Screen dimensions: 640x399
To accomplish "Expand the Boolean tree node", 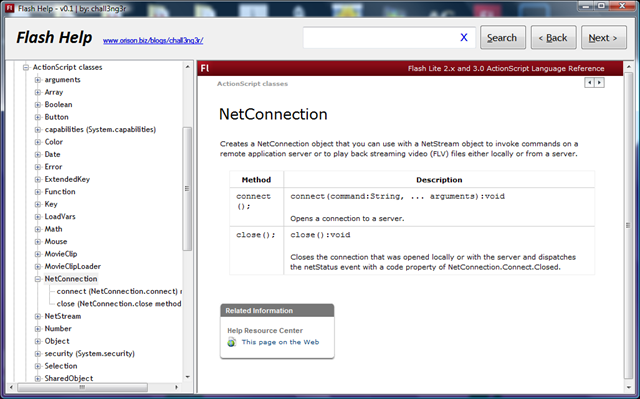I will [x=38, y=105].
